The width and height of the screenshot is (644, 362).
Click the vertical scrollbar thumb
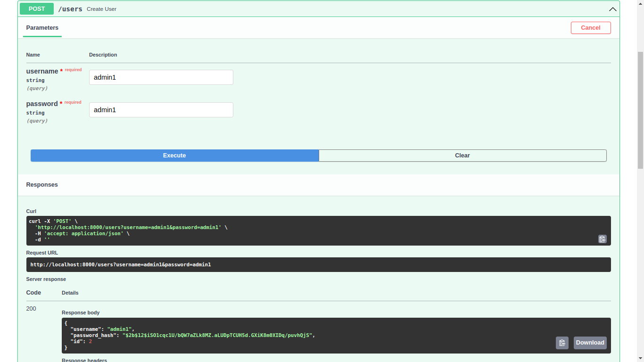640,104
